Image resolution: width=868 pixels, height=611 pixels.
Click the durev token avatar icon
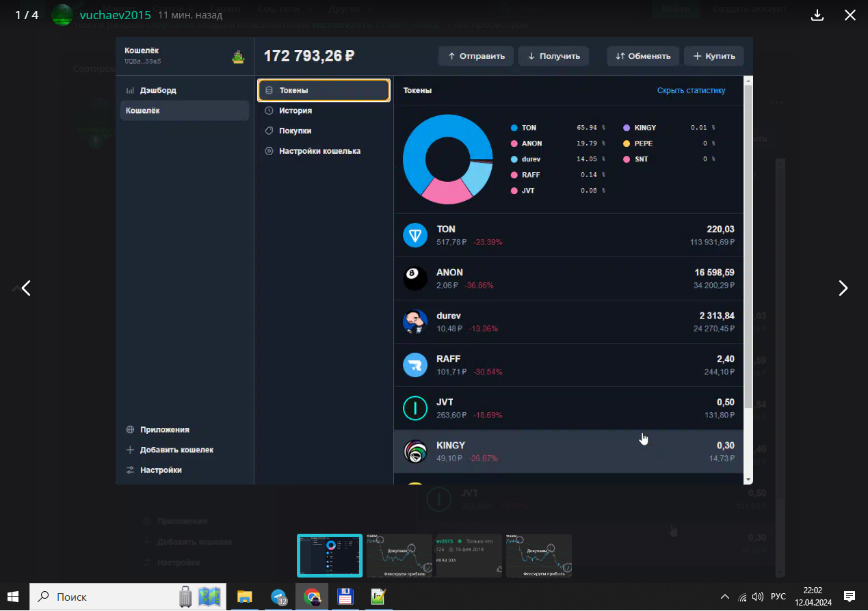pos(415,321)
